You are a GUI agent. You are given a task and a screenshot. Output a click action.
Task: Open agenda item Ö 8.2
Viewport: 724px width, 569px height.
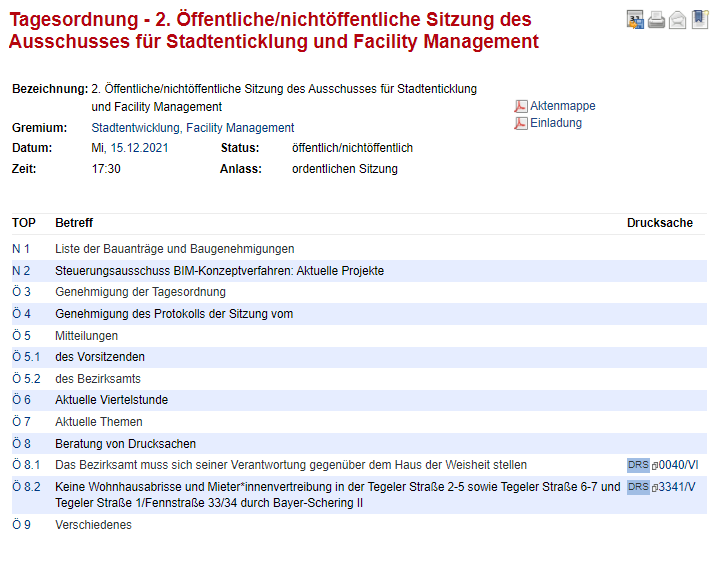tap(26, 487)
